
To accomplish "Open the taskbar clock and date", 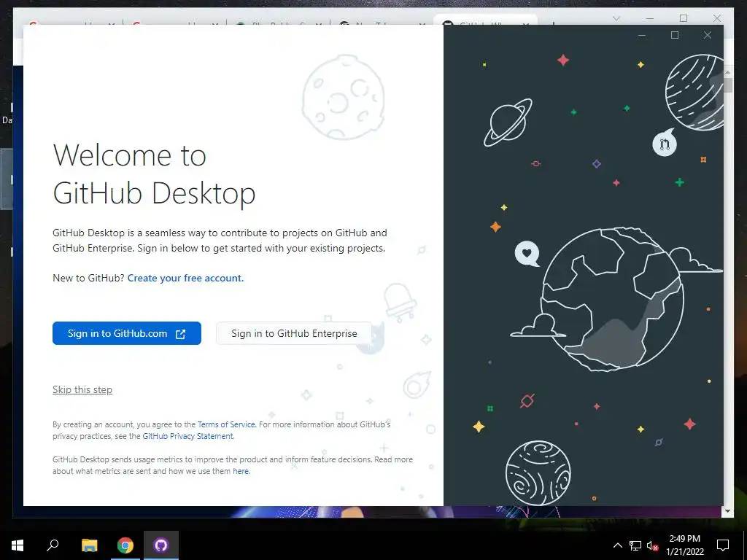I will pyautogui.click(x=684, y=545).
